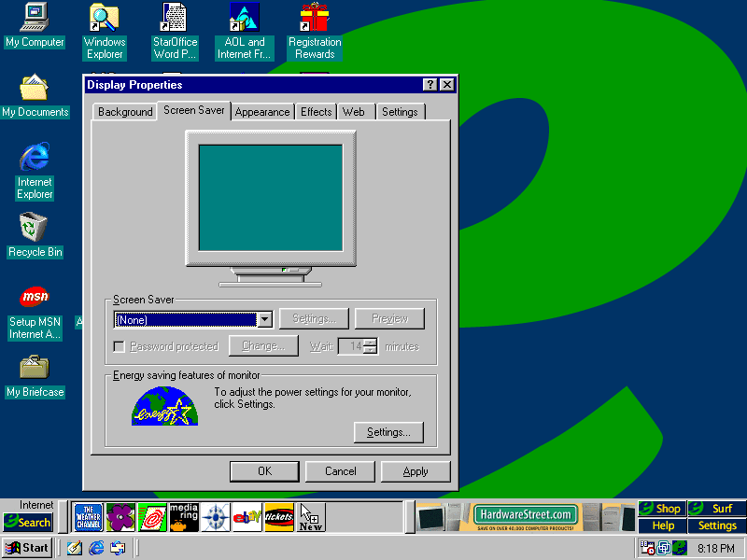Increase Wait minutes with up arrow
Image resolution: width=747 pixels, height=560 pixels.
point(371,342)
